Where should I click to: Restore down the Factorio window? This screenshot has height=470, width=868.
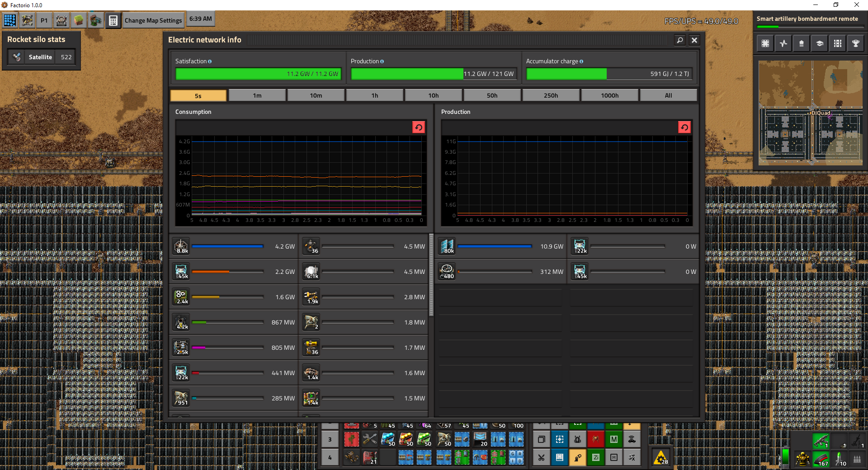click(836, 5)
